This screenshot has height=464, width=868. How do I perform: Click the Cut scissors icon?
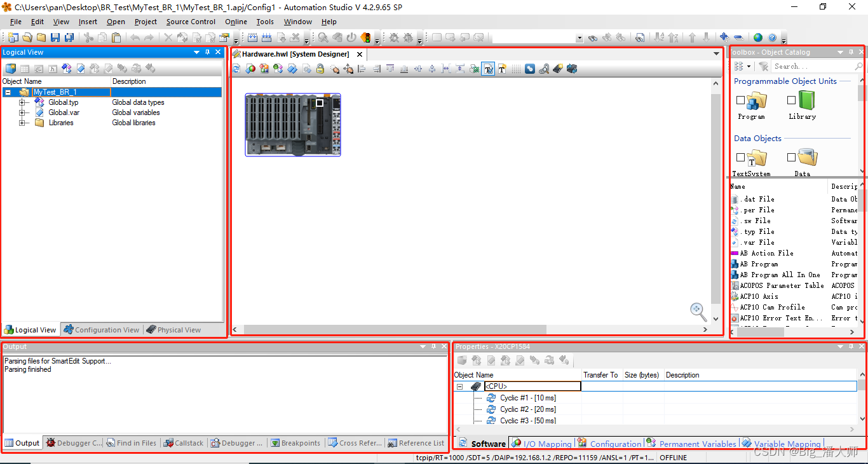click(x=88, y=38)
